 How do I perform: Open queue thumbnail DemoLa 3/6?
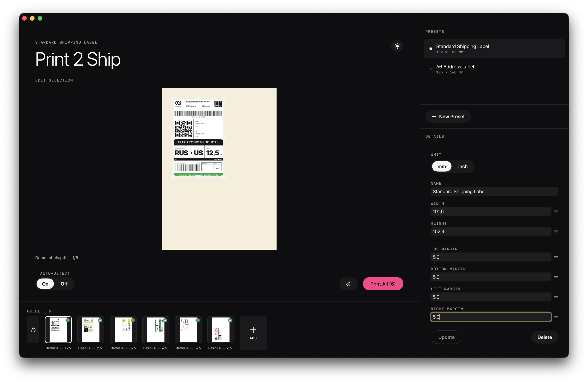[x=123, y=330]
